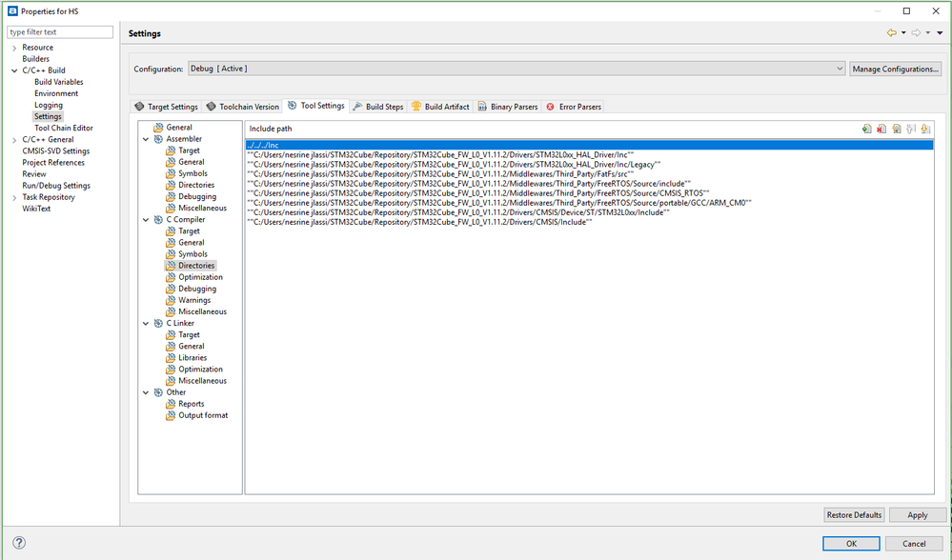Collapse the C Linker tool group

146,324
